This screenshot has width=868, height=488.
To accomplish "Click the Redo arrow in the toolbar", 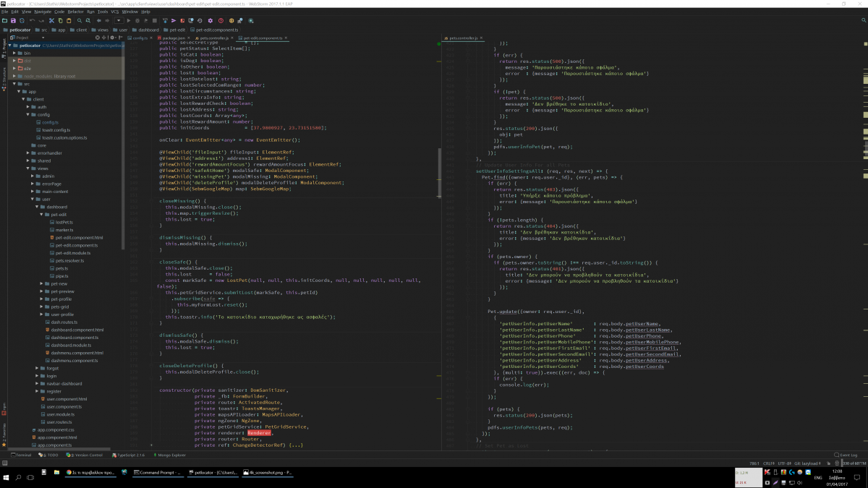I will click(41, 20).
